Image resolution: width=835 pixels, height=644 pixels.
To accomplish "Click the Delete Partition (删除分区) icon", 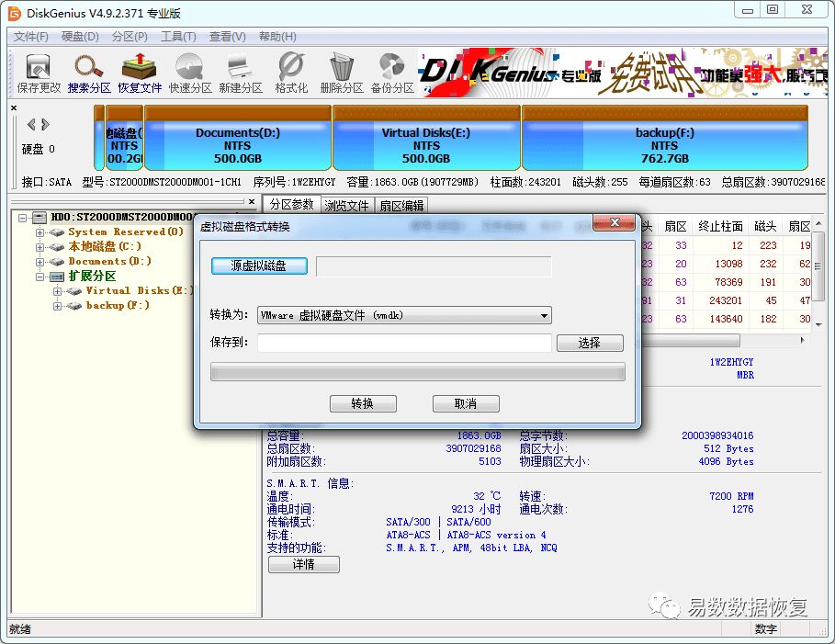I will point(342,73).
